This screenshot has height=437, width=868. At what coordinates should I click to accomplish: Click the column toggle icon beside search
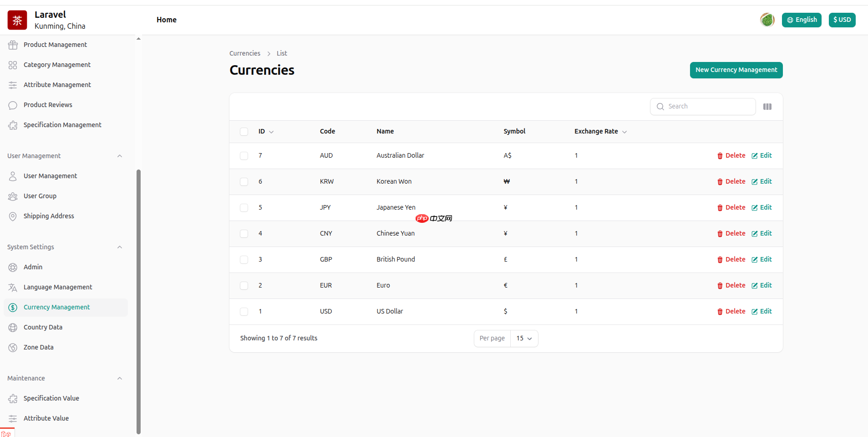coord(767,107)
